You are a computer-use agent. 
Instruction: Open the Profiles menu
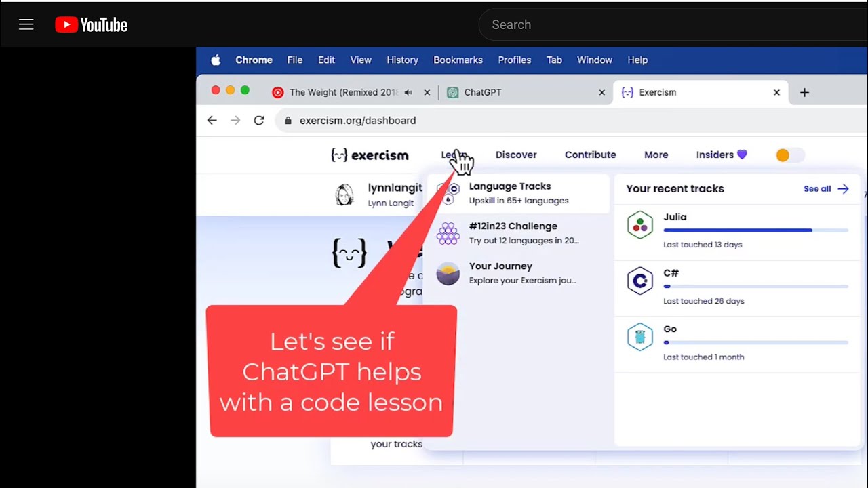[x=515, y=60]
